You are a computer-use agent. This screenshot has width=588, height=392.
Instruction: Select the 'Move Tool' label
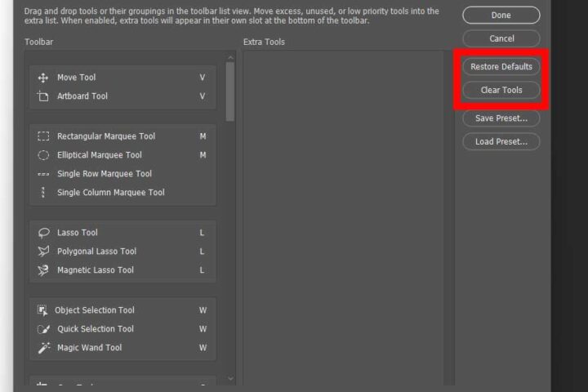pyautogui.click(x=77, y=78)
